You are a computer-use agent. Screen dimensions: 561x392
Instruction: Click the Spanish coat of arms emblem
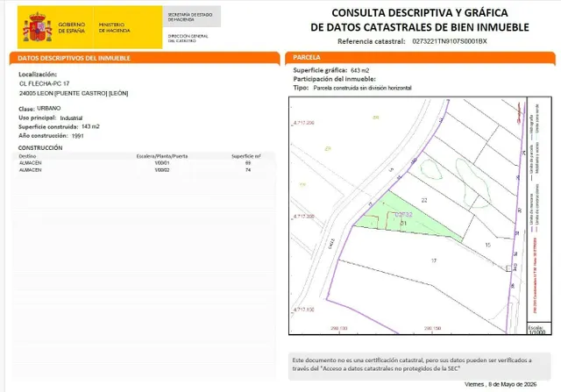click(37, 27)
